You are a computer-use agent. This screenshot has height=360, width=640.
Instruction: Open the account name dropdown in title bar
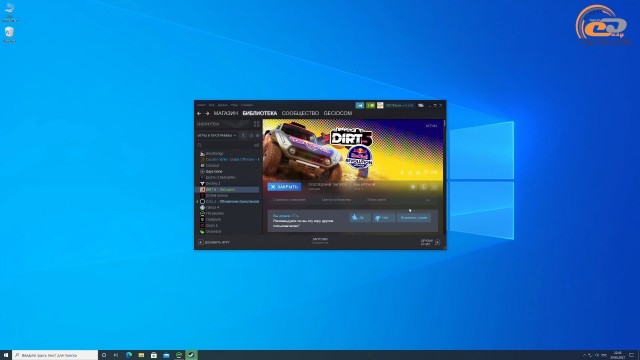(400, 105)
